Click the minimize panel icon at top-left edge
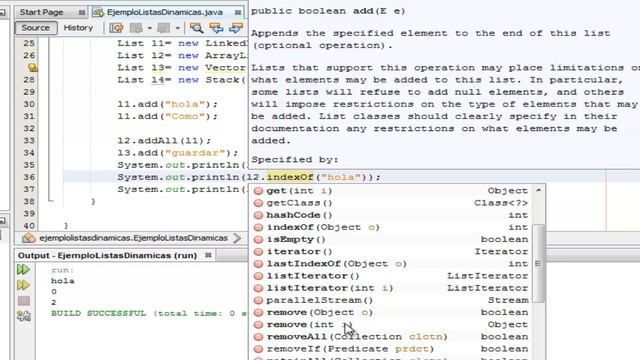Image resolution: width=640 pixels, height=360 pixels. click(x=2, y=13)
